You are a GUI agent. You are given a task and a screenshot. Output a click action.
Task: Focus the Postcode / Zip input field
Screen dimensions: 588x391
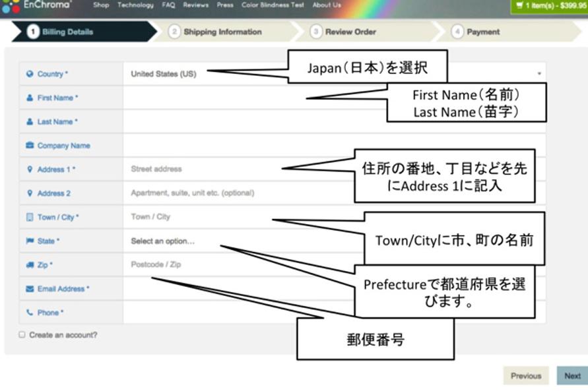coord(334,265)
